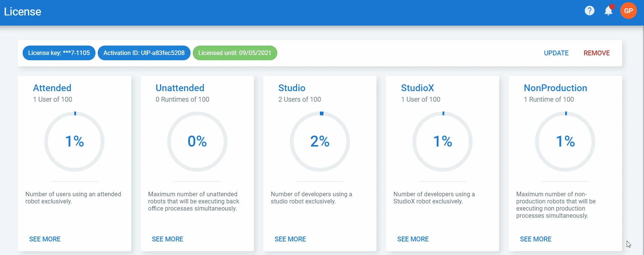Click the StudioX robot description text

point(434,198)
